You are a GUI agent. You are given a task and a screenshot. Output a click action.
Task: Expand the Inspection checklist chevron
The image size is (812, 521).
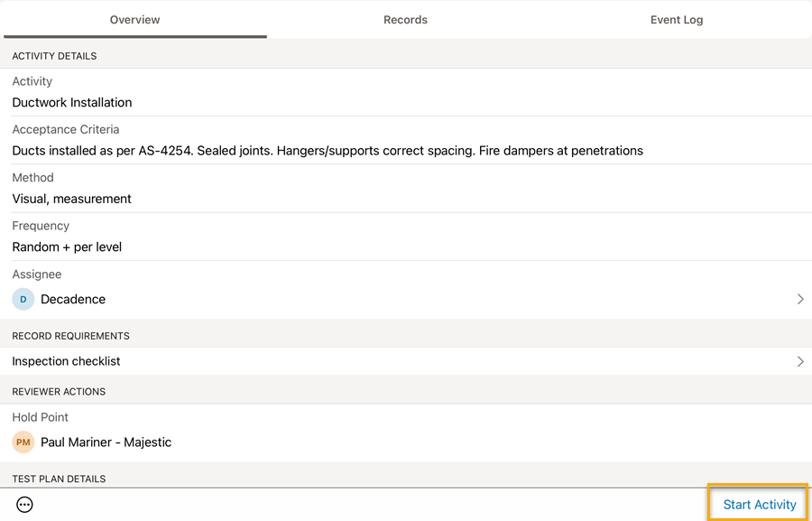coord(800,361)
